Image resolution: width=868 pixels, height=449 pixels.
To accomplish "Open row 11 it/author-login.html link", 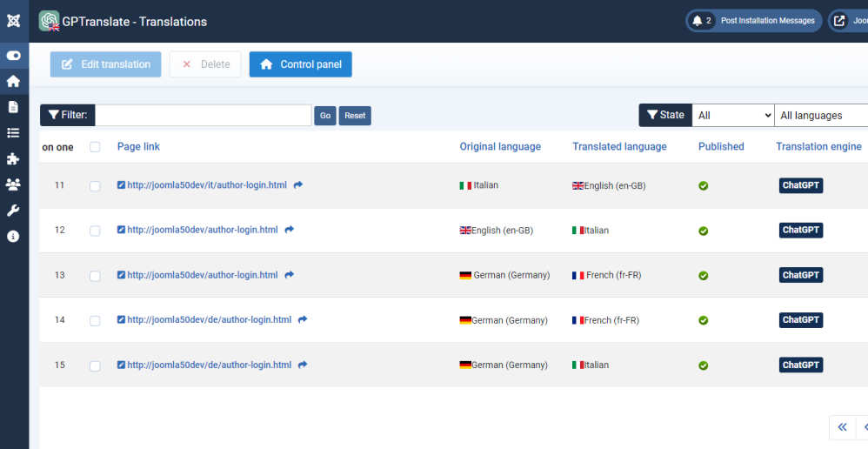I will [207, 185].
